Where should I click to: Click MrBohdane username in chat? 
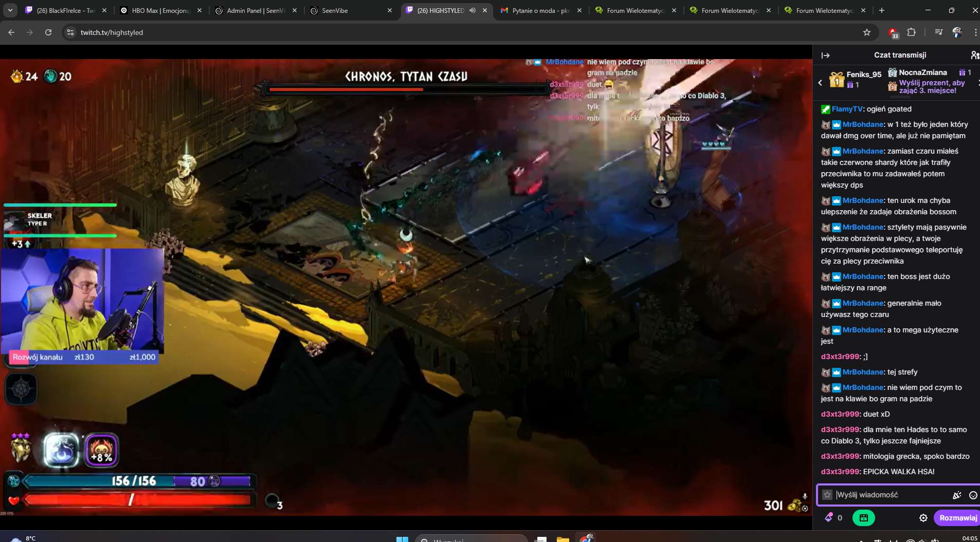[863, 124]
